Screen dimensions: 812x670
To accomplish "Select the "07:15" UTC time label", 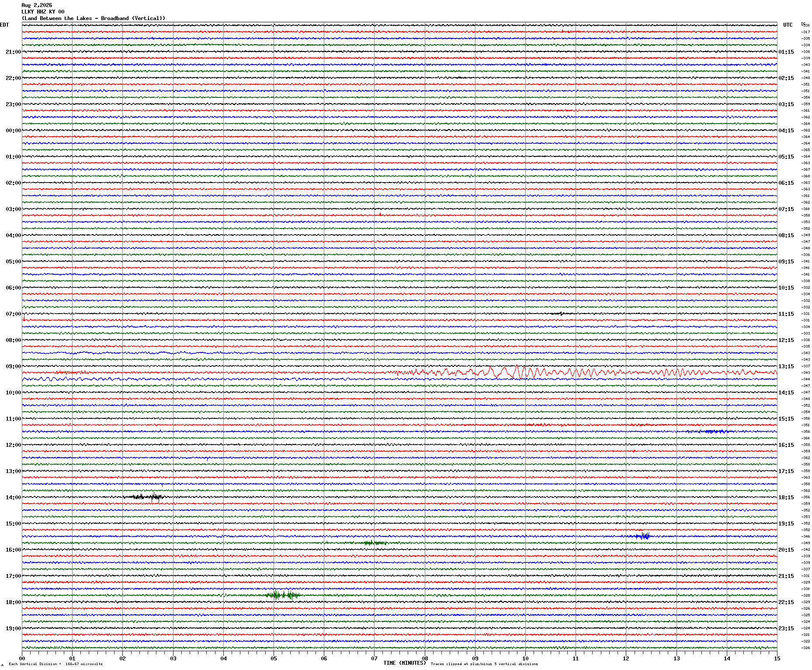I will pos(786,209).
